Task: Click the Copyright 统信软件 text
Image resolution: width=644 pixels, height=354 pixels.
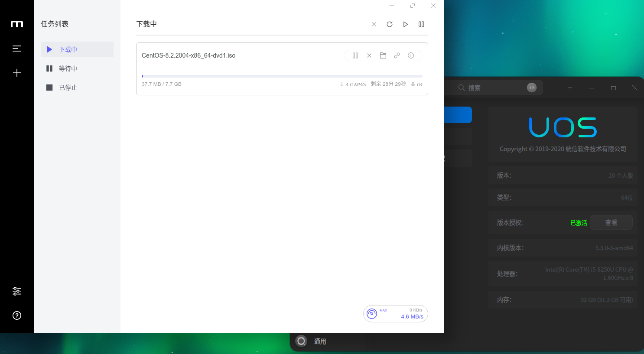Action: point(563,149)
